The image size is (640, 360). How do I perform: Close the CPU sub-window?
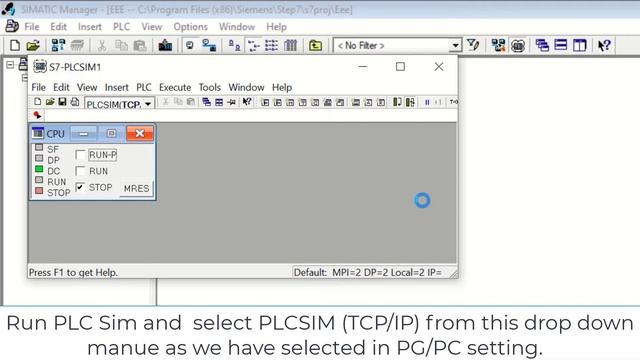(140, 133)
